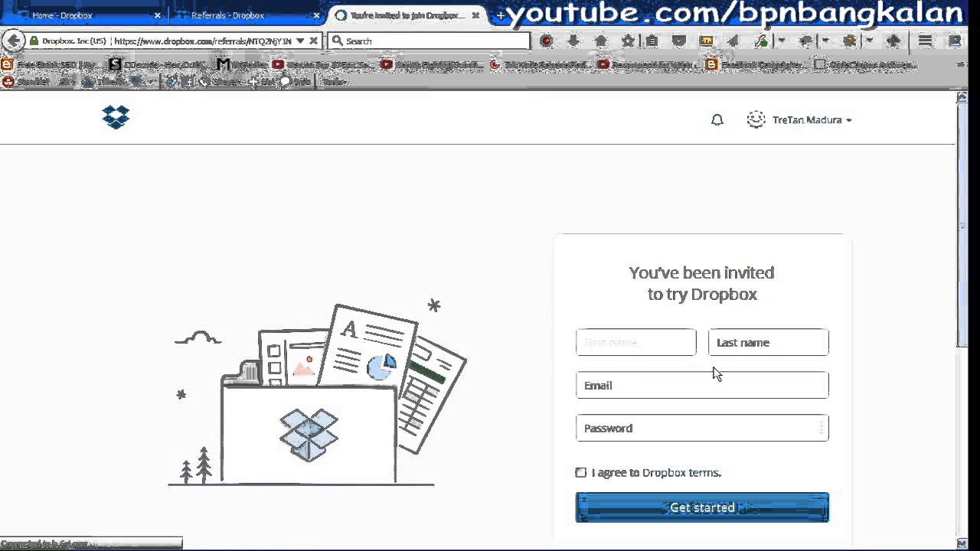
Task: Stop page loading with the address bar X
Action: 313,41
